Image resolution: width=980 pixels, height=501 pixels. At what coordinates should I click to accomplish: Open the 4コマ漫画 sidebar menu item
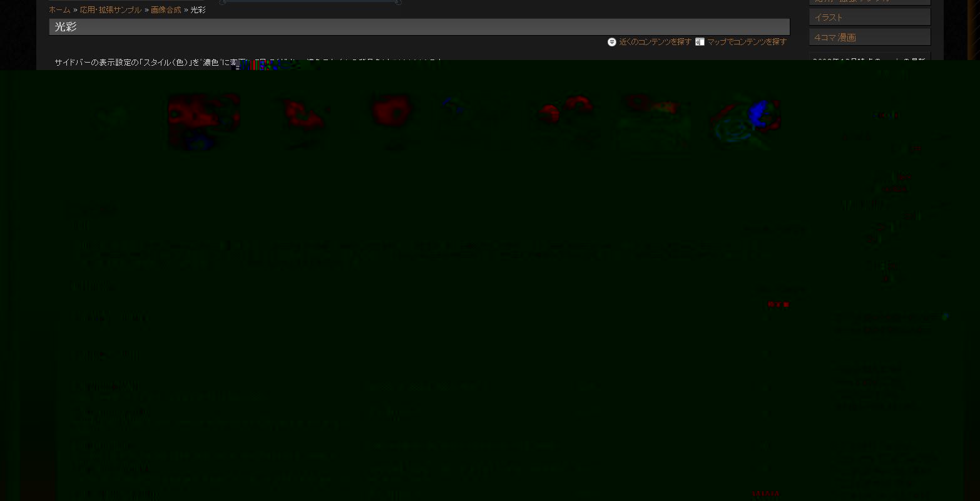coord(869,38)
